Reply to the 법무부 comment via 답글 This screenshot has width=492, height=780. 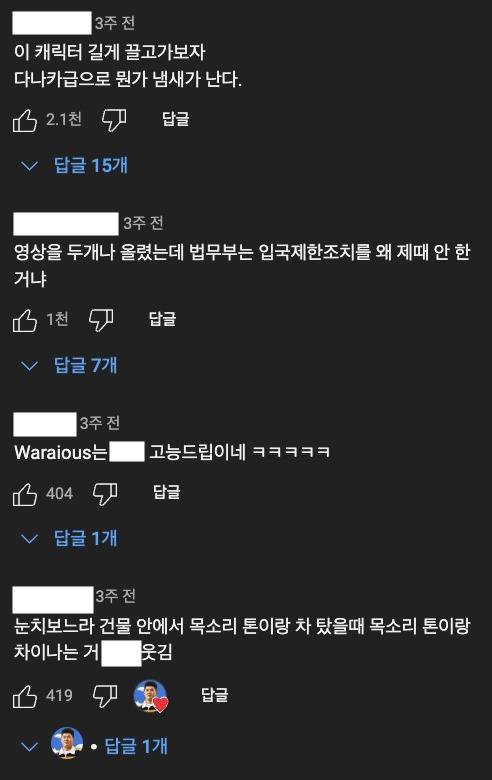pos(162,319)
